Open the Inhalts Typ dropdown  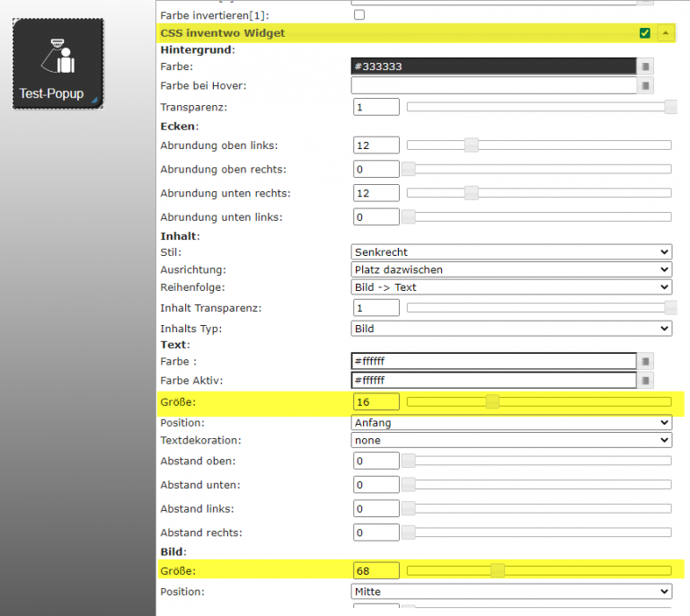[x=510, y=329]
